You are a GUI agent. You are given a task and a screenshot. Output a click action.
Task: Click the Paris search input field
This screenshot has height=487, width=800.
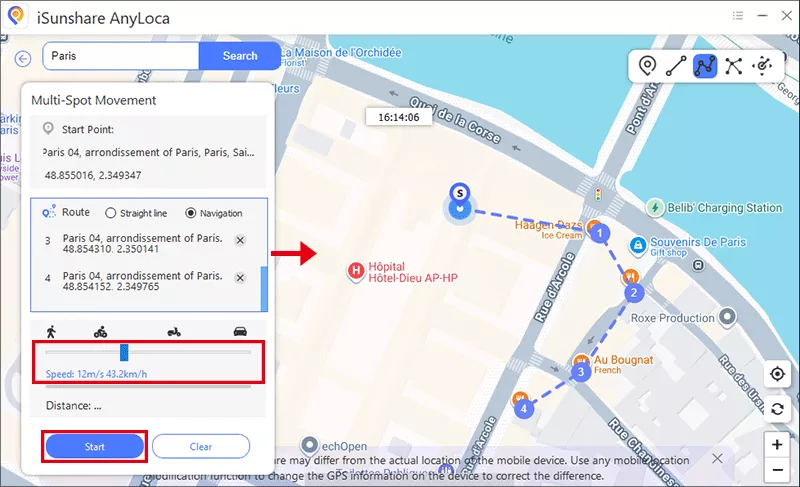(x=120, y=56)
